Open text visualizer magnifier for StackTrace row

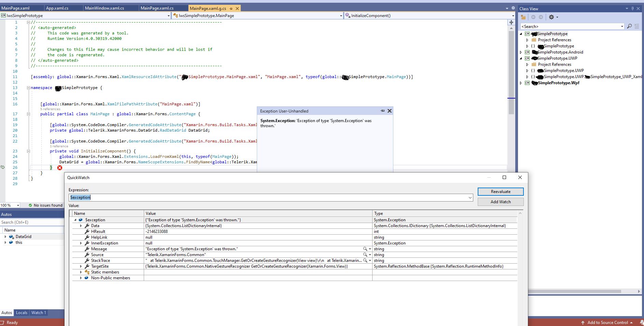(x=365, y=261)
